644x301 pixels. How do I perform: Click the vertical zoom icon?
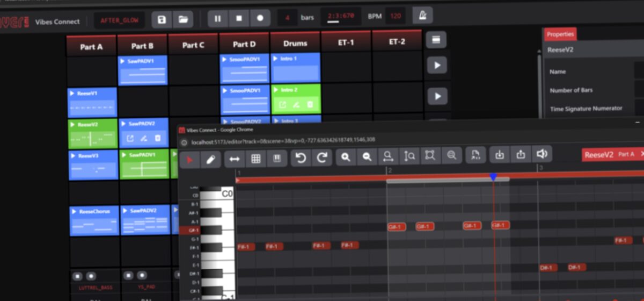tap(409, 156)
